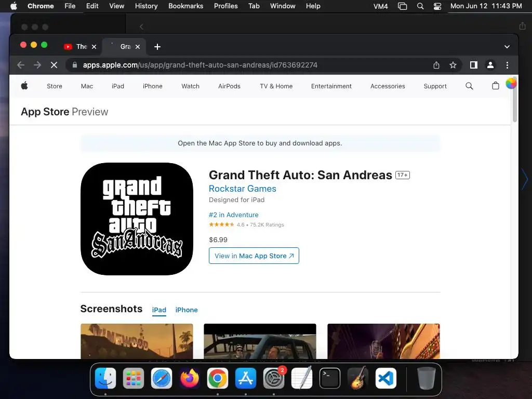Launch Safari from the Dock

162,378
